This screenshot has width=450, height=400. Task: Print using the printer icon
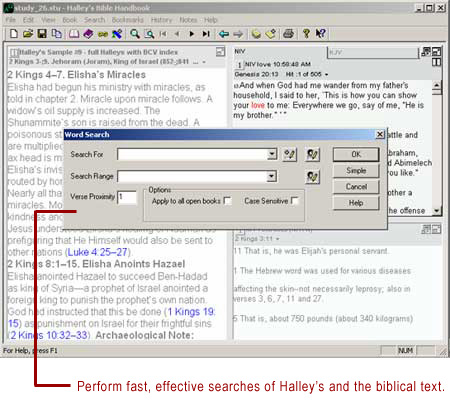point(288,34)
